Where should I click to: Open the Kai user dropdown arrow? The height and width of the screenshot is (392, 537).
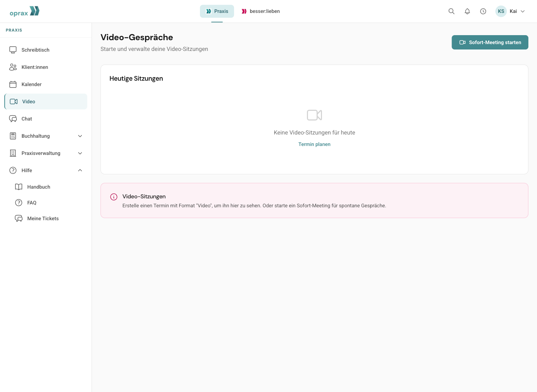pyautogui.click(x=523, y=11)
